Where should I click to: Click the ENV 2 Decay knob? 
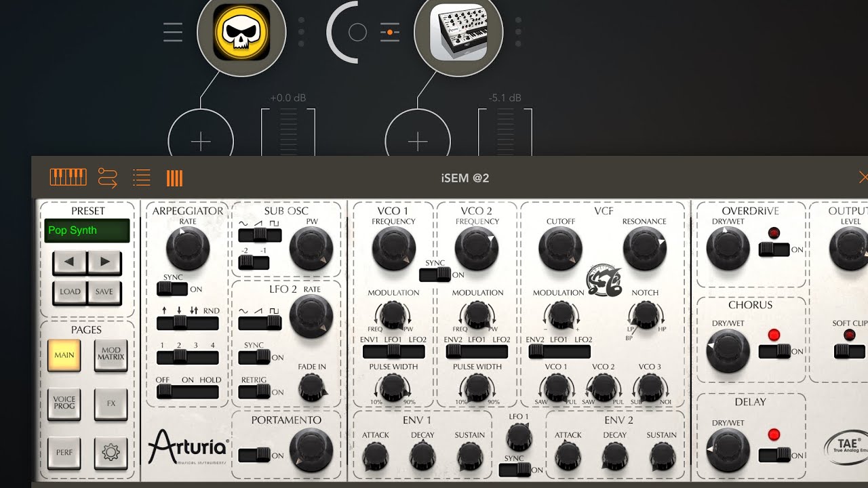615,455
